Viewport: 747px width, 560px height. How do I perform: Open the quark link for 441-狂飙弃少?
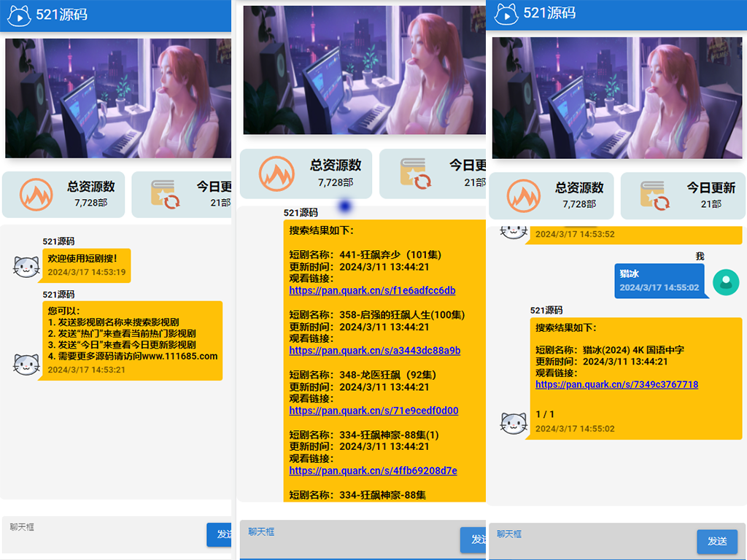point(372,290)
